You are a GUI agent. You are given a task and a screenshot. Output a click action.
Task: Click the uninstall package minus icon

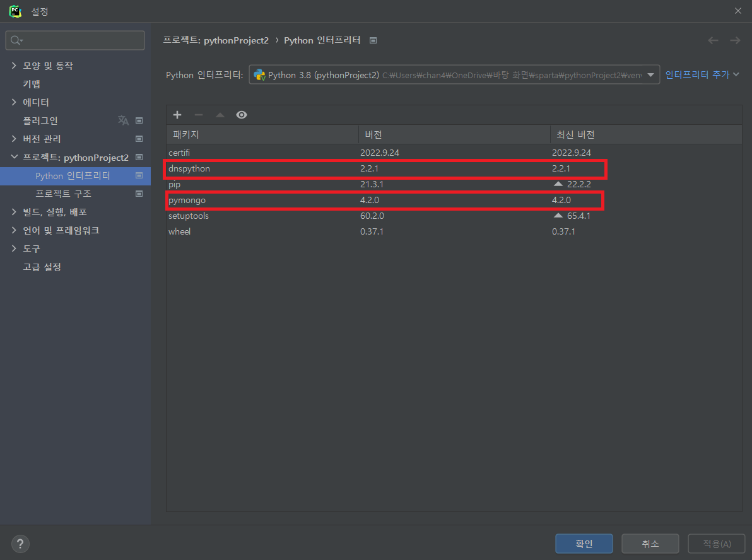pos(199,115)
